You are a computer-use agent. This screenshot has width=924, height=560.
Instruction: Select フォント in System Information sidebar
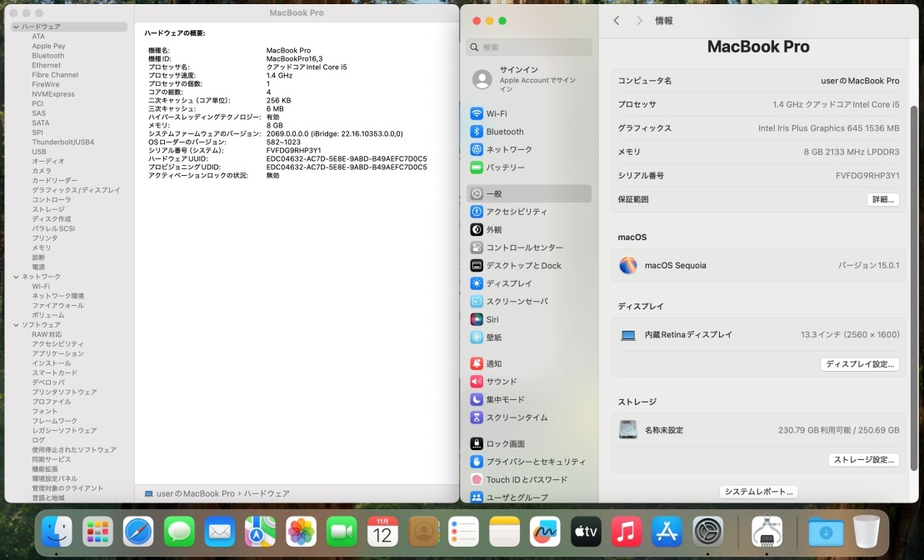coord(45,412)
